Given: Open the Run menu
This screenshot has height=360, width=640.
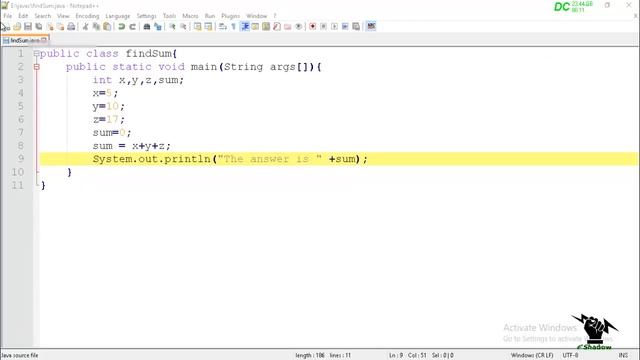Looking at the screenshot, I should 210,16.
